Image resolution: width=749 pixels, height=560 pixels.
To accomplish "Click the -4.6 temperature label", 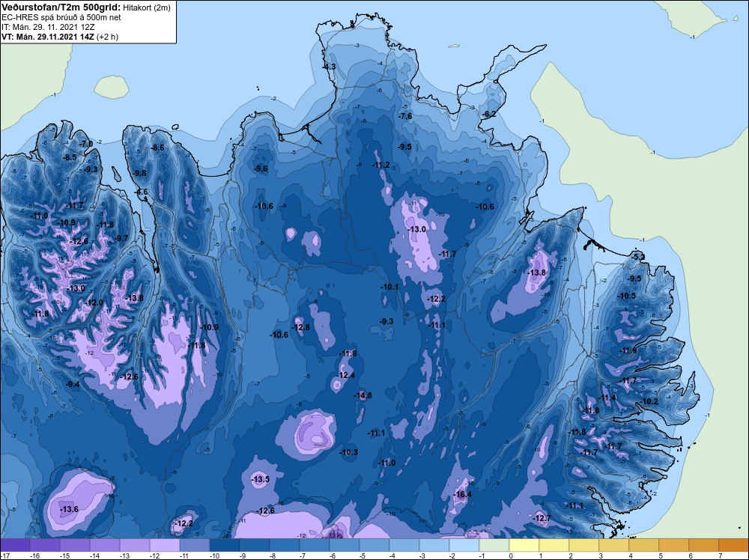I will pos(142,192).
